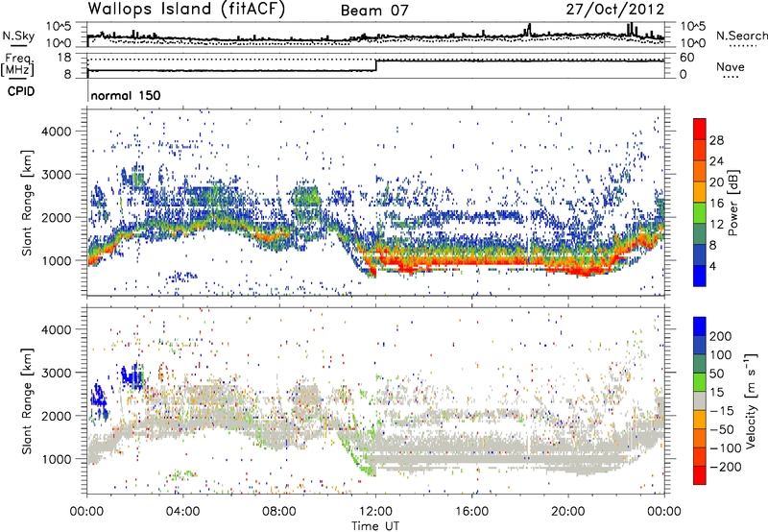Click the 'N.Search' legend label

pyautogui.click(x=741, y=36)
